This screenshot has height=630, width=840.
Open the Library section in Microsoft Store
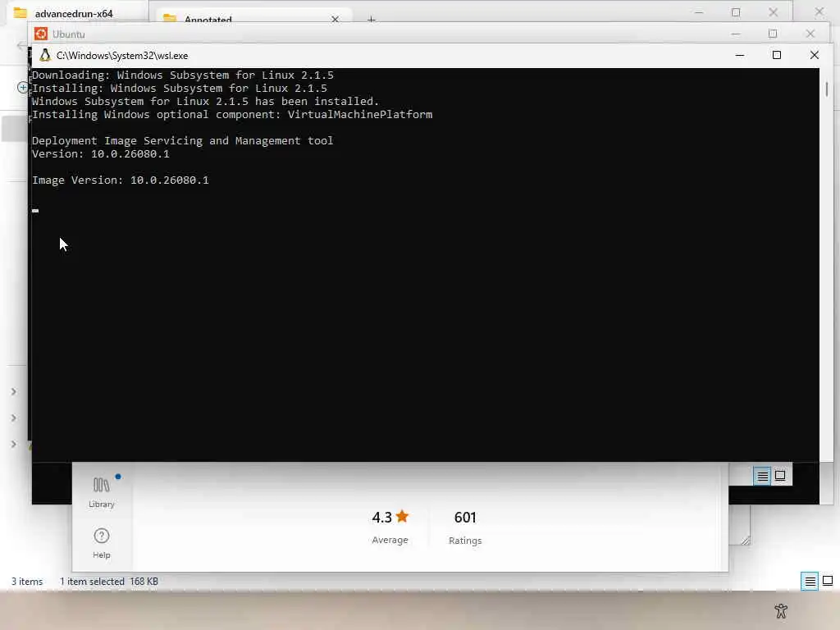(x=101, y=492)
